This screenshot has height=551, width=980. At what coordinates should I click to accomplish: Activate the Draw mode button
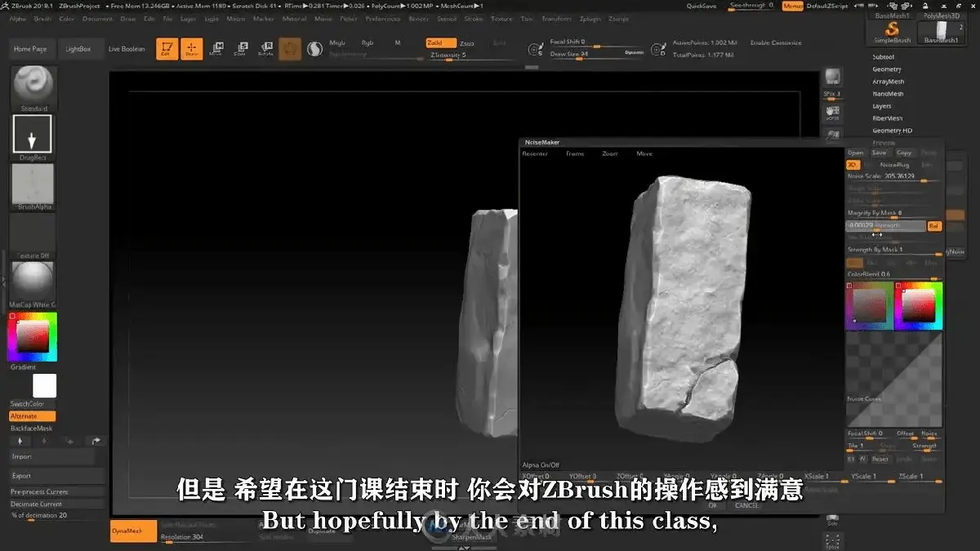[192, 49]
